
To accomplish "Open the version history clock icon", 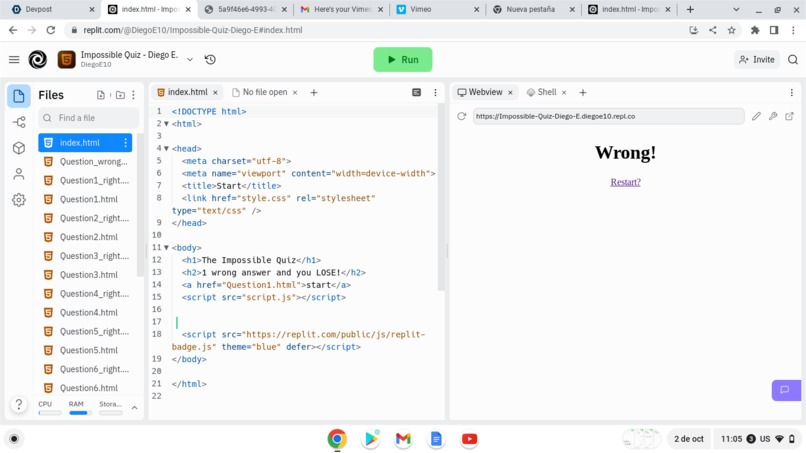I will pyautogui.click(x=210, y=60).
